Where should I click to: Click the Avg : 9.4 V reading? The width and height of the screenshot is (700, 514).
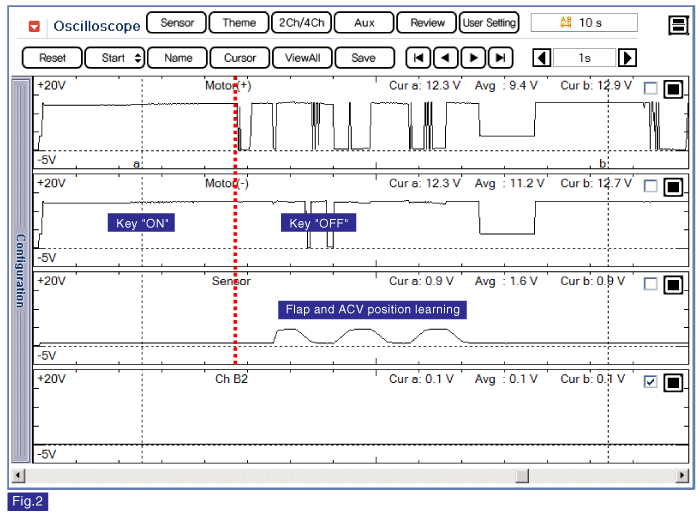click(x=506, y=86)
